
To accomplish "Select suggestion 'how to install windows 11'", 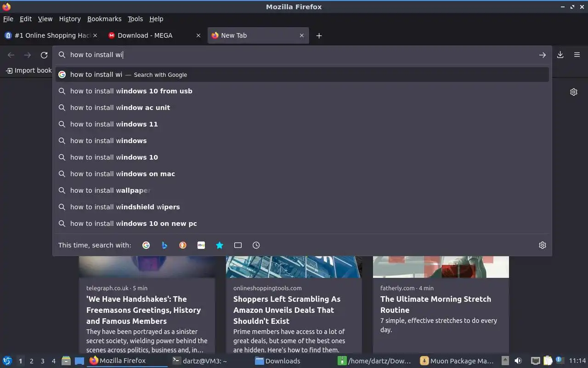I will click(302, 124).
